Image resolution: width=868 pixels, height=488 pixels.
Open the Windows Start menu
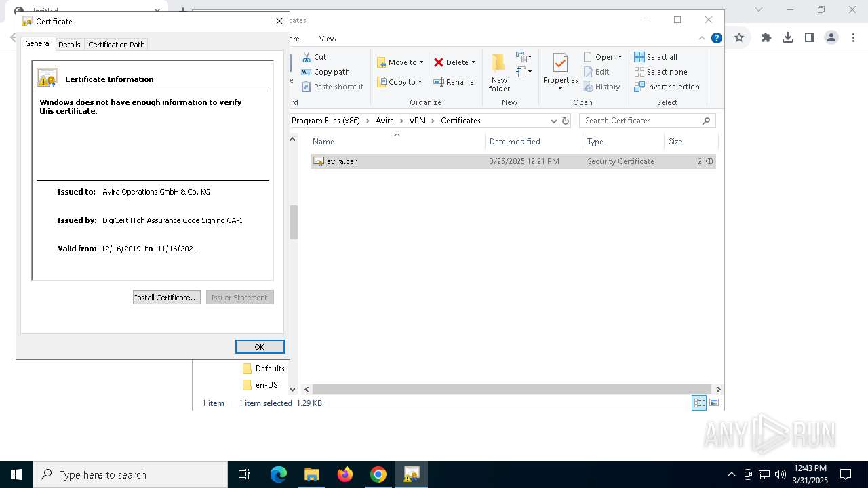(x=16, y=474)
